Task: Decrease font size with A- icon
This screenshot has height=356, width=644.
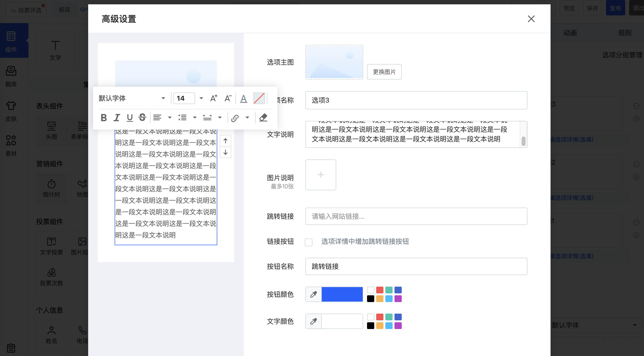Action: tap(228, 98)
